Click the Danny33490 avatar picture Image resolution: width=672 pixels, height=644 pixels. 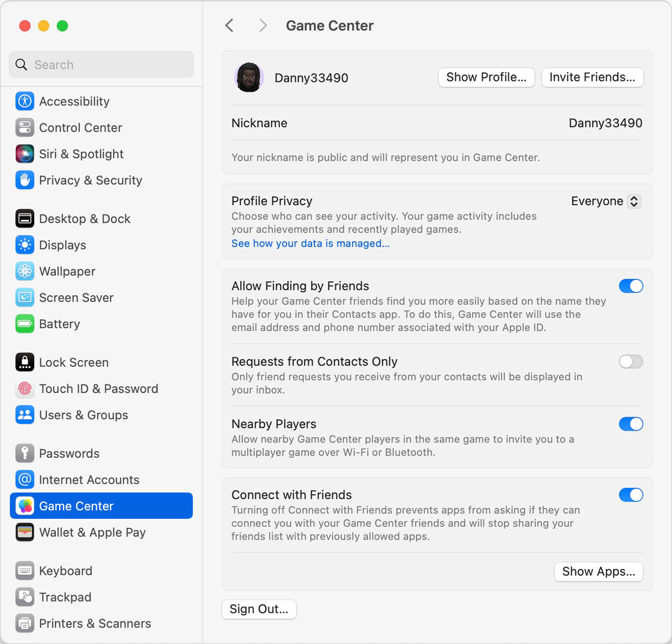click(249, 77)
